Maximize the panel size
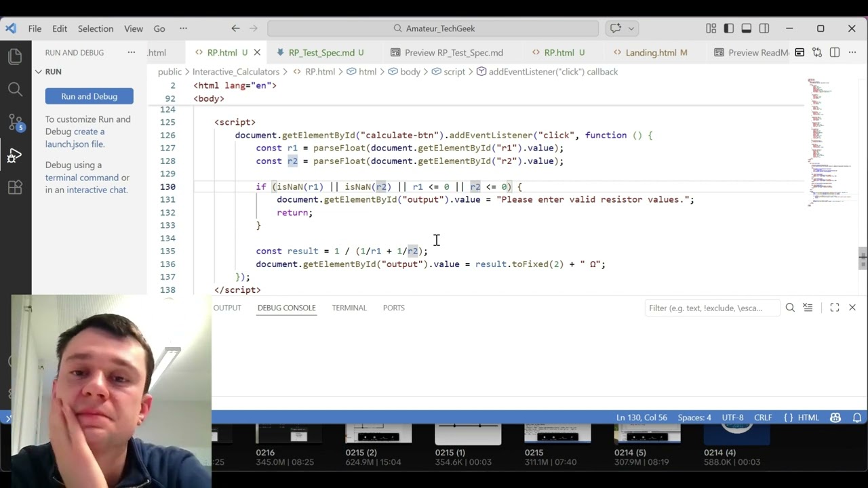The width and height of the screenshot is (868, 488). pos(835,308)
